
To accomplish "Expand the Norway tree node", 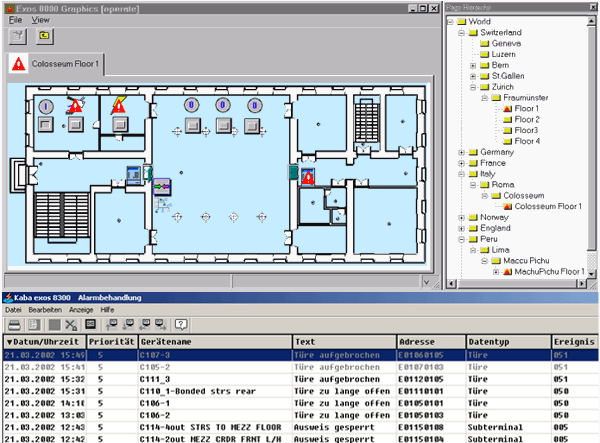I will click(x=462, y=218).
